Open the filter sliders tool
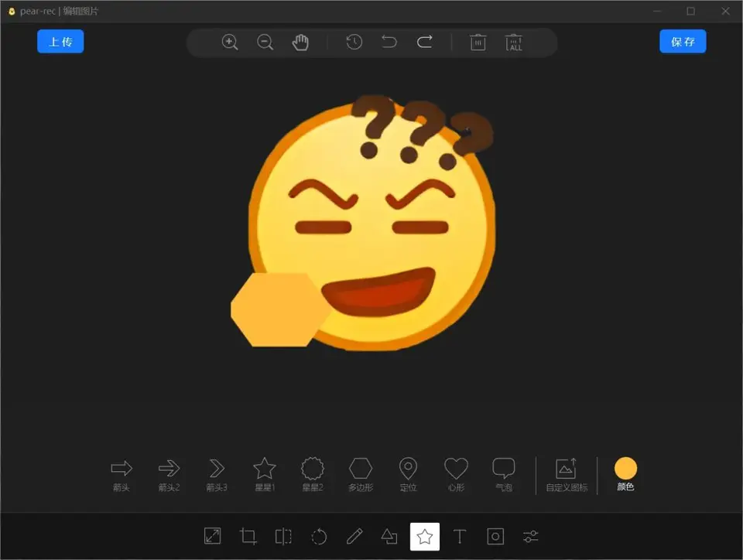 pyautogui.click(x=531, y=536)
